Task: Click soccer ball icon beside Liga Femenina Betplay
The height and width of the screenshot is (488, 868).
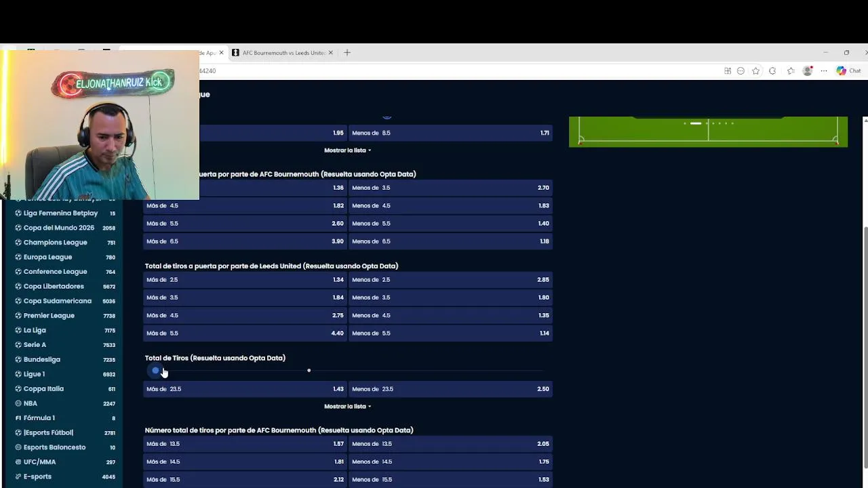Action: [x=18, y=213]
